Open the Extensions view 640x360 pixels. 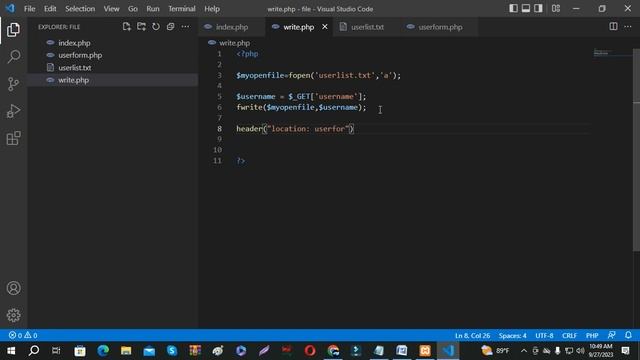(x=13, y=138)
